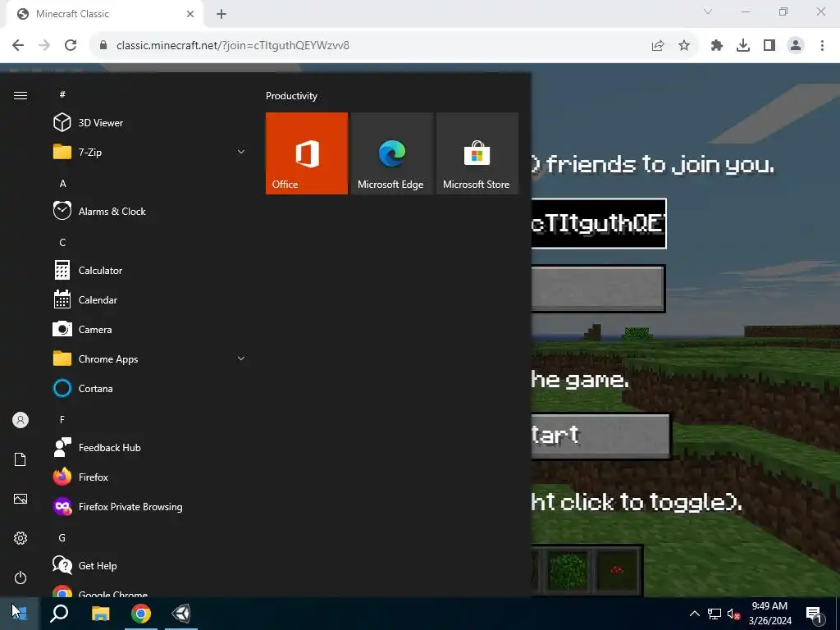The image size is (840, 630).
Task: Launch Firefox from the Start menu
Action: (150, 477)
